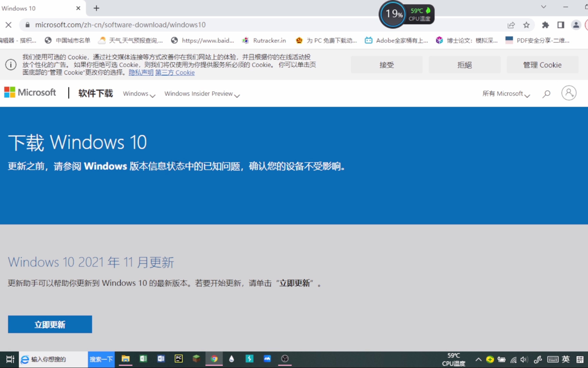The width and height of the screenshot is (588, 368).
Task: Open the Wi-Fi network tray icon
Action: [513, 359]
